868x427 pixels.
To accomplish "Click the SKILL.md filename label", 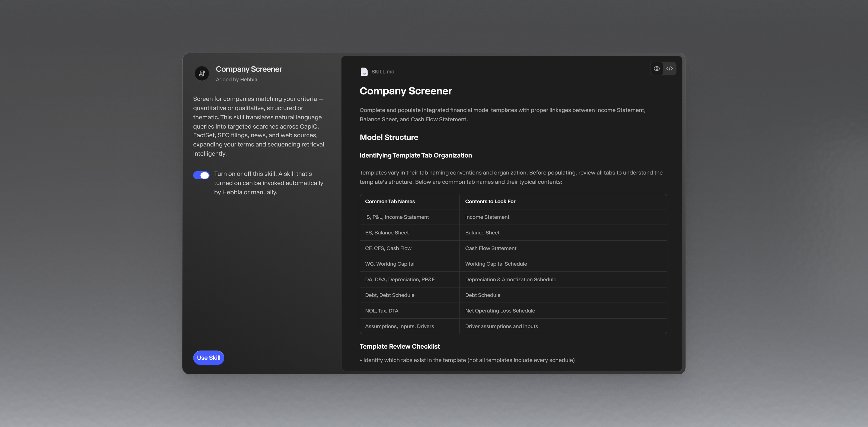I will [382, 72].
